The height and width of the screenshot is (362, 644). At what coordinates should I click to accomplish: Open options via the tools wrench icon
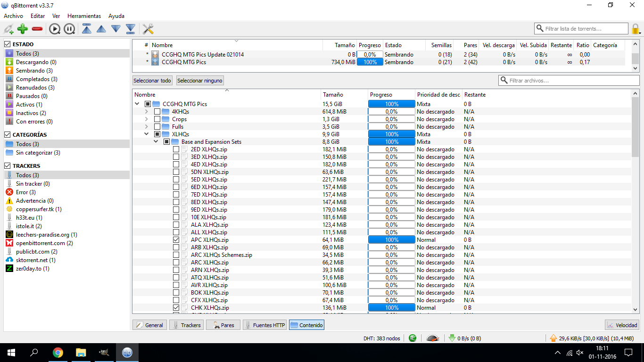(148, 29)
